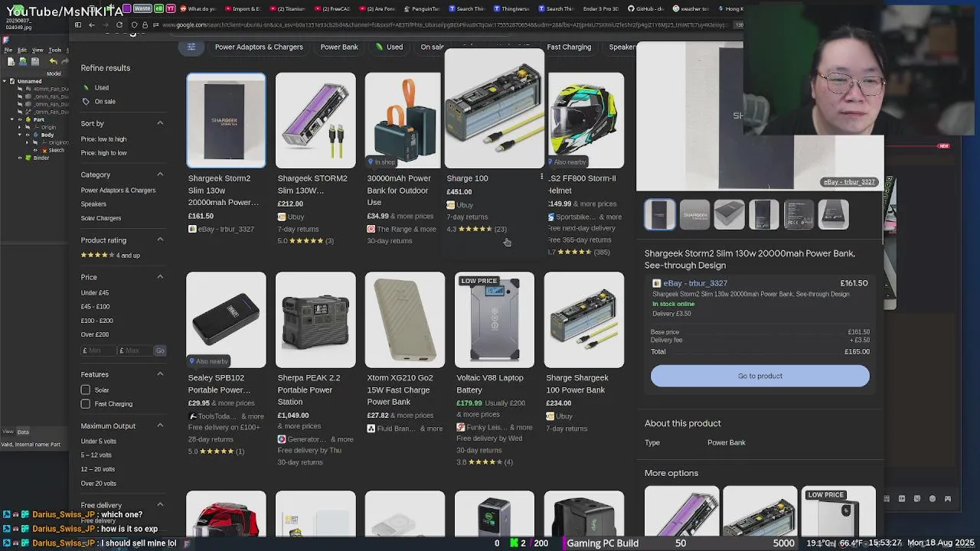980x551 pixels.
Task: Toggle visibility of Part in FreeCAD tree
Action: pyautogui.click(x=20, y=119)
